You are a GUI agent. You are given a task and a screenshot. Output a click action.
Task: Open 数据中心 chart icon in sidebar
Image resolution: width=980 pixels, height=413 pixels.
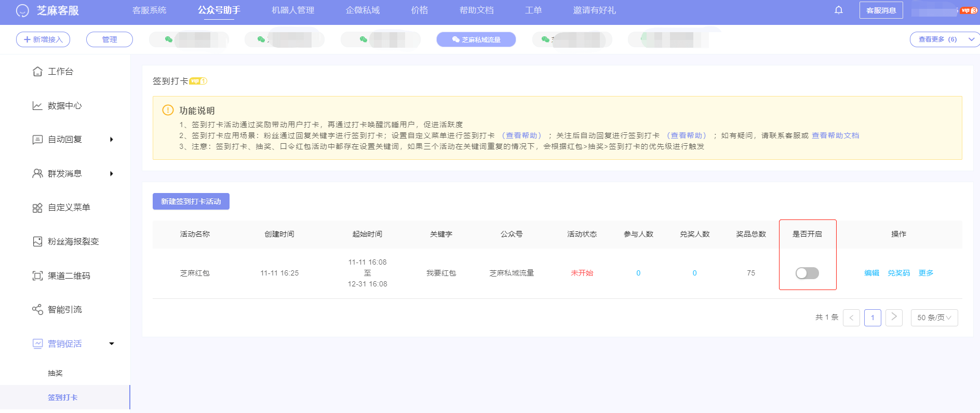click(x=37, y=106)
